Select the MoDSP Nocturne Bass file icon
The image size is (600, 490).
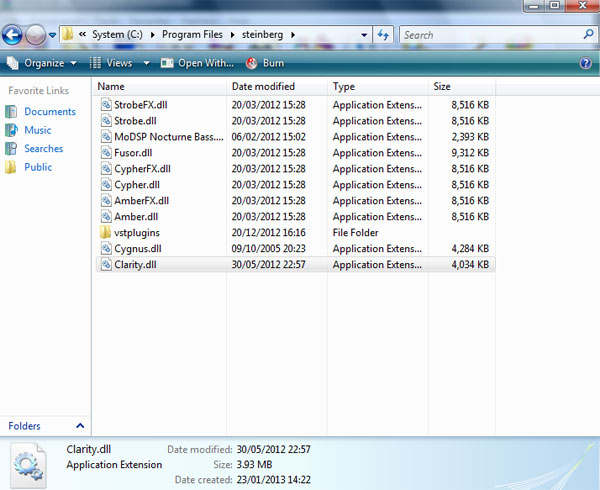(106, 137)
